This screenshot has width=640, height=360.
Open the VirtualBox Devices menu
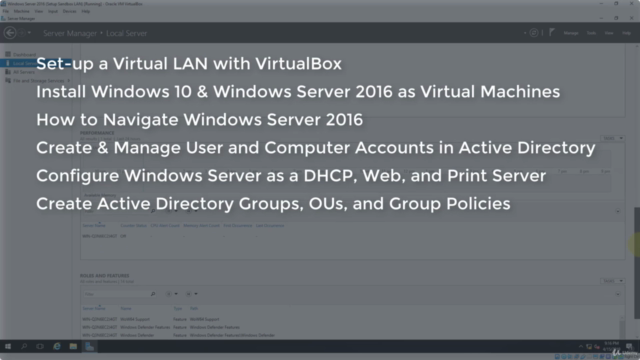(69, 11)
